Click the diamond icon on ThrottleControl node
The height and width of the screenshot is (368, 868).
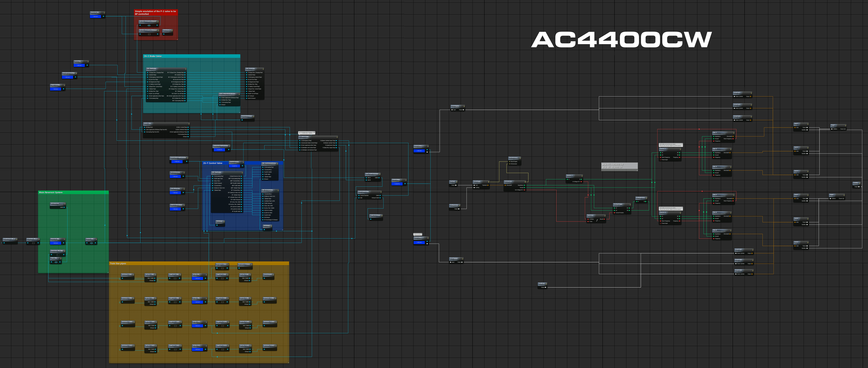pyautogui.click(x=520, y=158)
